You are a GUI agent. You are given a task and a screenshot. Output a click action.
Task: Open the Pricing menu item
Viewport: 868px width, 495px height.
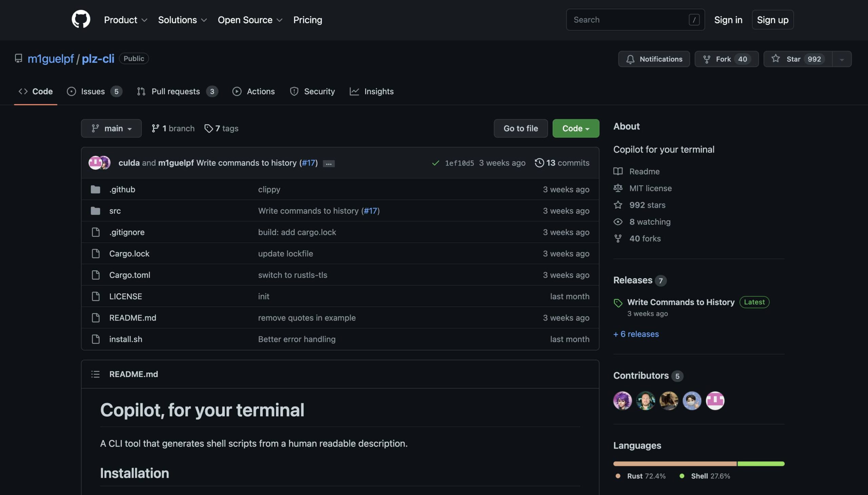tap(307, 20)
